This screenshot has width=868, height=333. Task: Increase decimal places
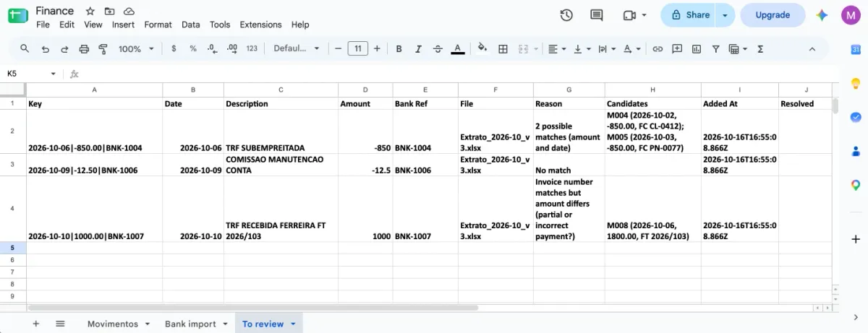[232, 48]
